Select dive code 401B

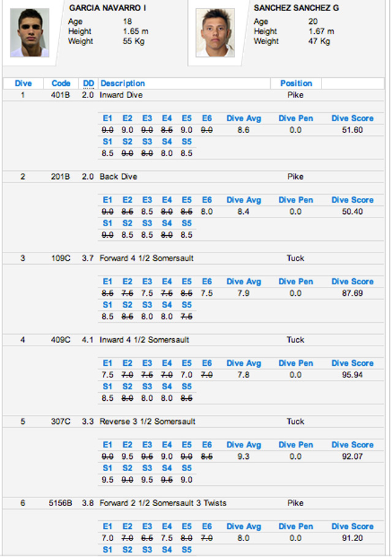(x=61, y=95)
